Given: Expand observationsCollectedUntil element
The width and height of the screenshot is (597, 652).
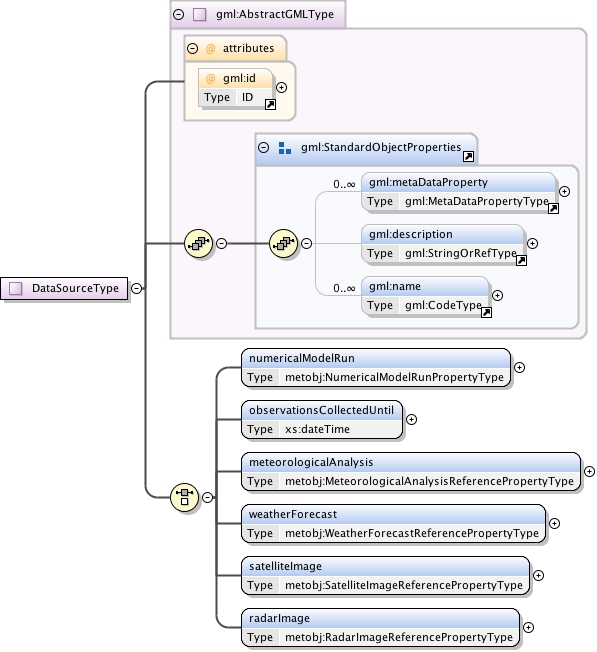Looking at the screenshot, I should 411,419.
